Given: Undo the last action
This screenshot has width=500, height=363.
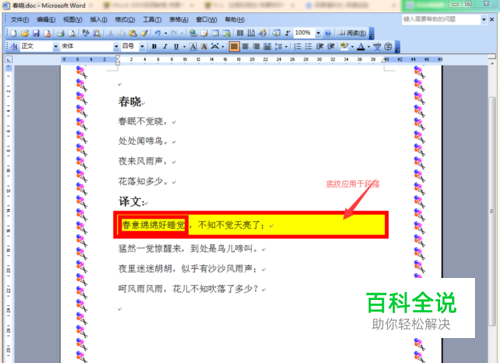Looking at the screenshot, I should pos(157,33).
